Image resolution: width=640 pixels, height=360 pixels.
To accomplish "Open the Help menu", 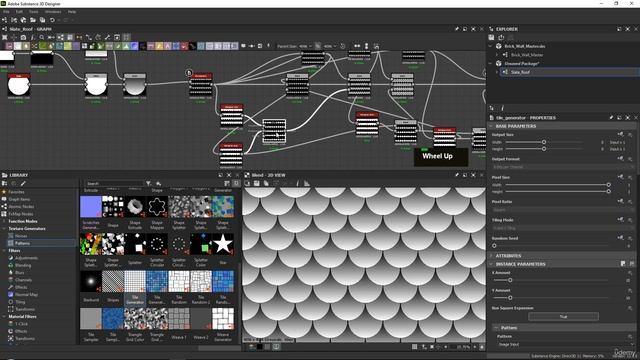I will point(72,12).
